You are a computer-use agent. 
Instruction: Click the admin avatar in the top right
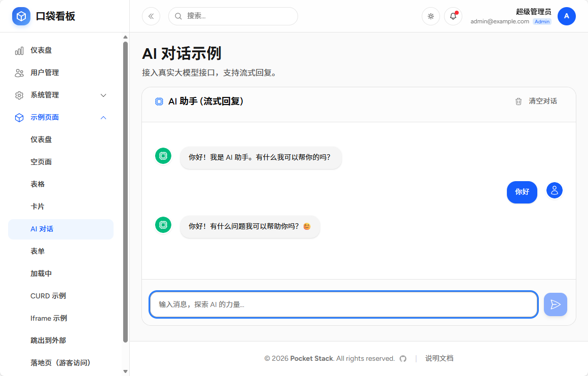pyautogui.click(x=566, y=16)
